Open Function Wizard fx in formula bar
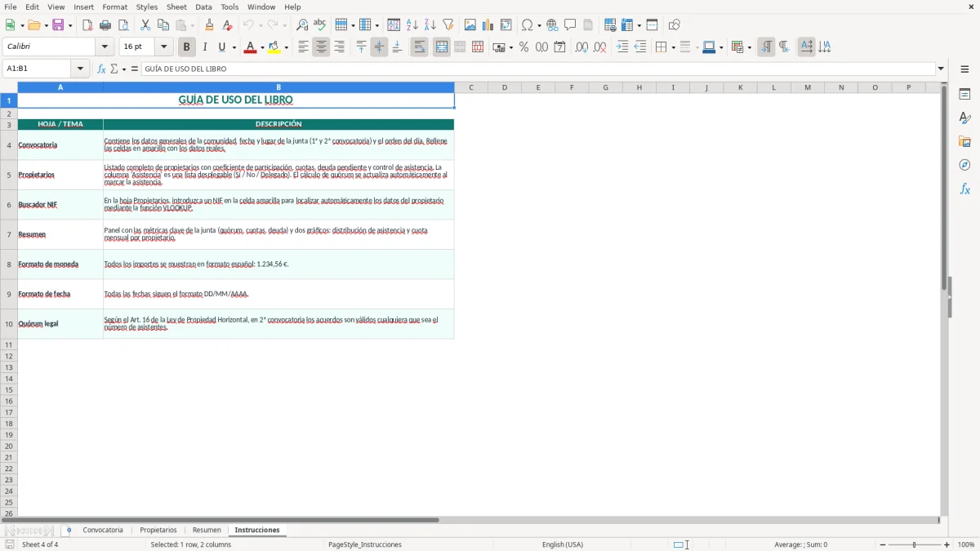Viewport: 980px width, 551px height. (101, 69)
